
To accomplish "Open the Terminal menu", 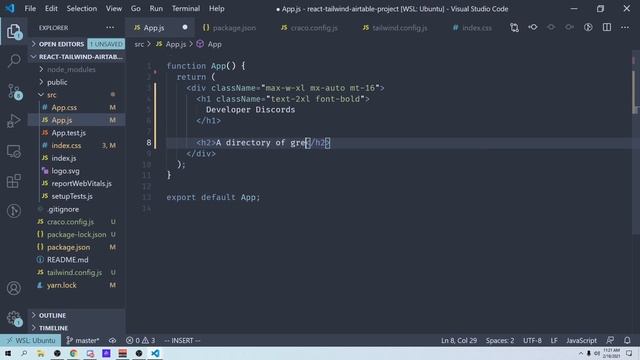I will click(x=186, y=9).
